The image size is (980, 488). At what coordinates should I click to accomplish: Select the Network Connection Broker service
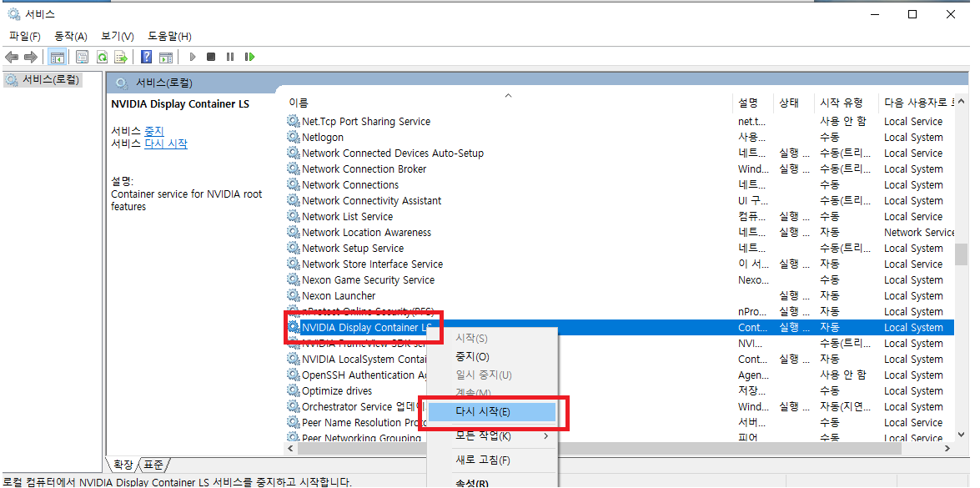pyautogui.click(x=620, y=169)
